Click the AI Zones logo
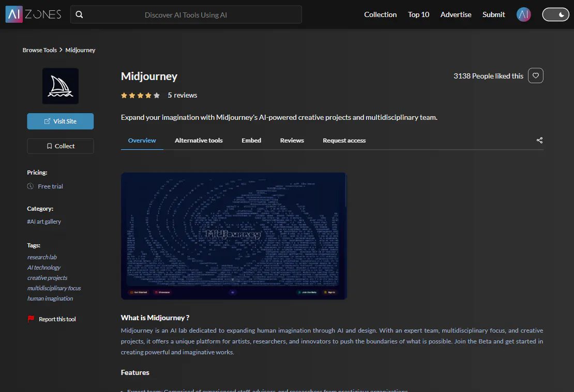 click(33, 14)
